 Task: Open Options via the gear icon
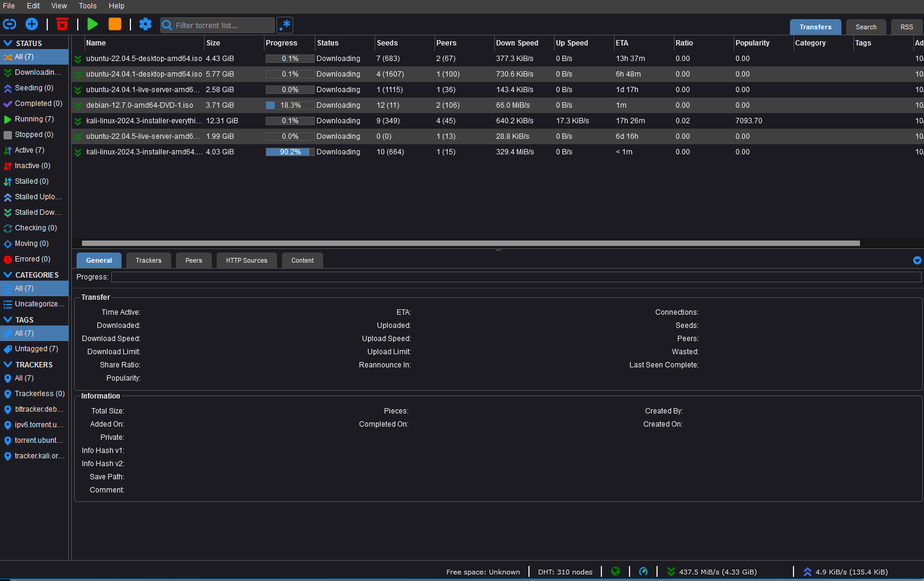click(x=145, y=24)
